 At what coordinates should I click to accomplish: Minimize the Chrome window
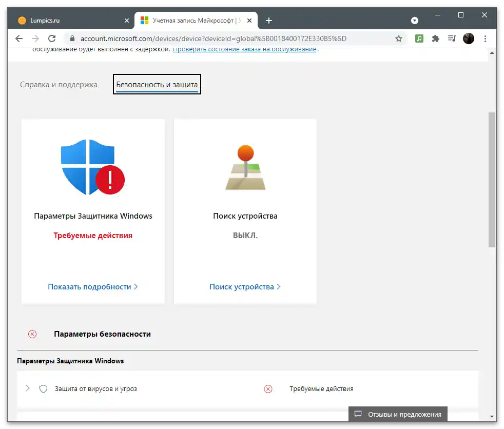437,15
